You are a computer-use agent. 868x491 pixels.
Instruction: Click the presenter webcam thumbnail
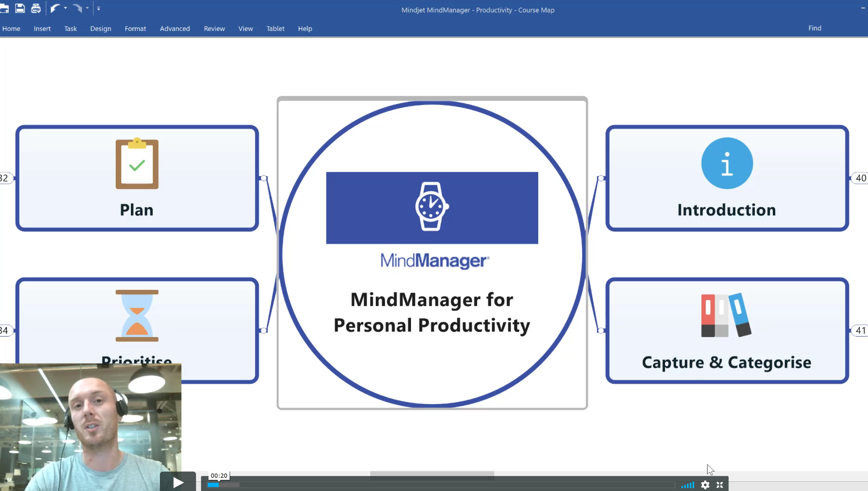[x=91, y=427]
